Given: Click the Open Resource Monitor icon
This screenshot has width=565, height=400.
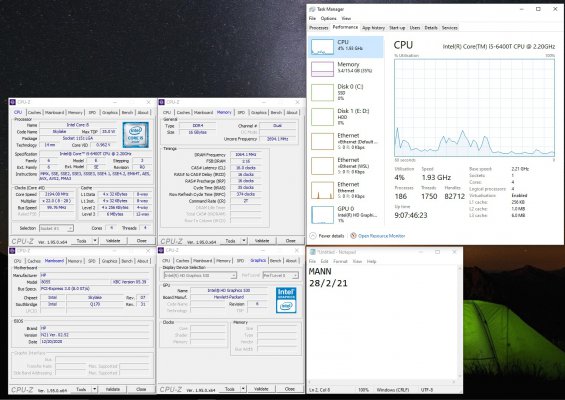Looking at the screenshot, I should point(353,236).
